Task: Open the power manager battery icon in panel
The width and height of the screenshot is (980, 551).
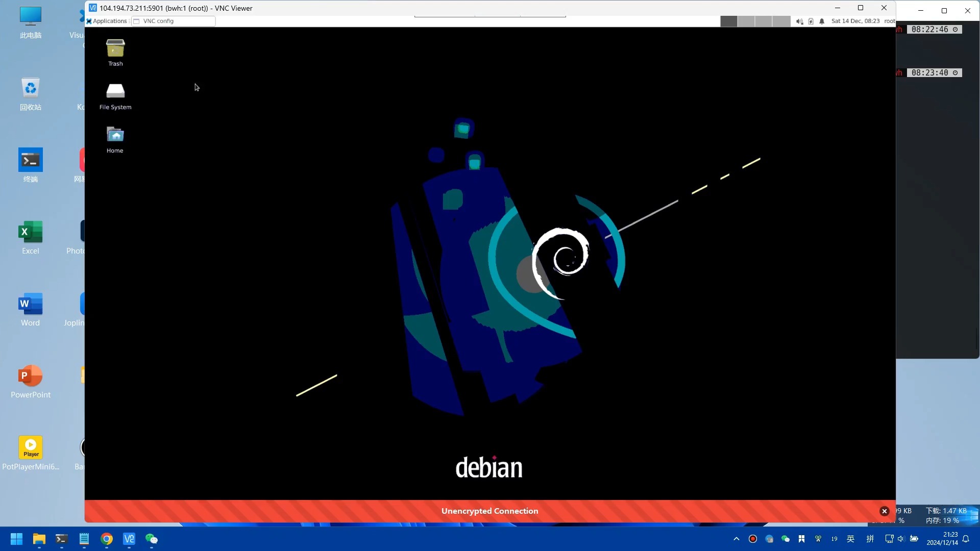Action: 811,21
